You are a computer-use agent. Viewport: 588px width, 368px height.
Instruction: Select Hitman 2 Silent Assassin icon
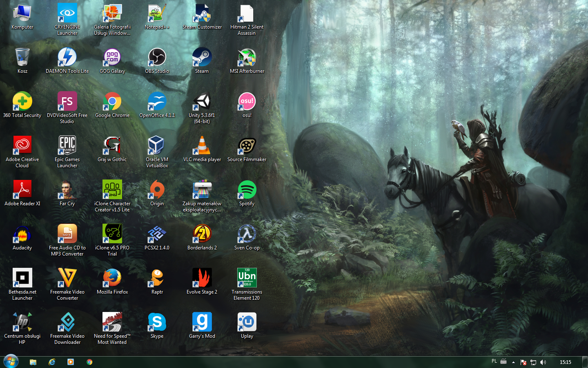pos(247,20)
